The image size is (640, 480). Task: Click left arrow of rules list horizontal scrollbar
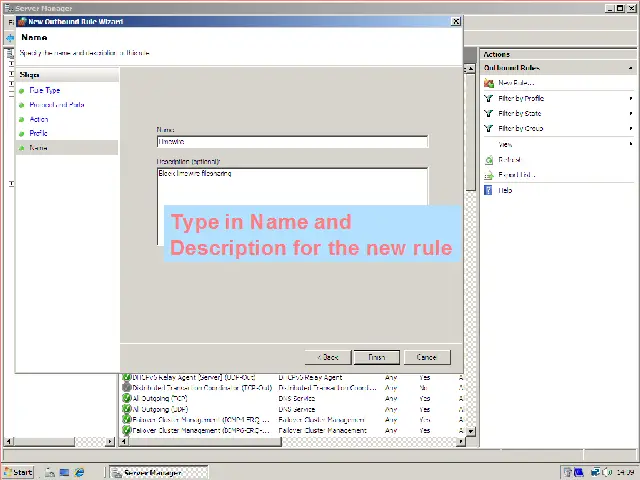coord(124,441)
